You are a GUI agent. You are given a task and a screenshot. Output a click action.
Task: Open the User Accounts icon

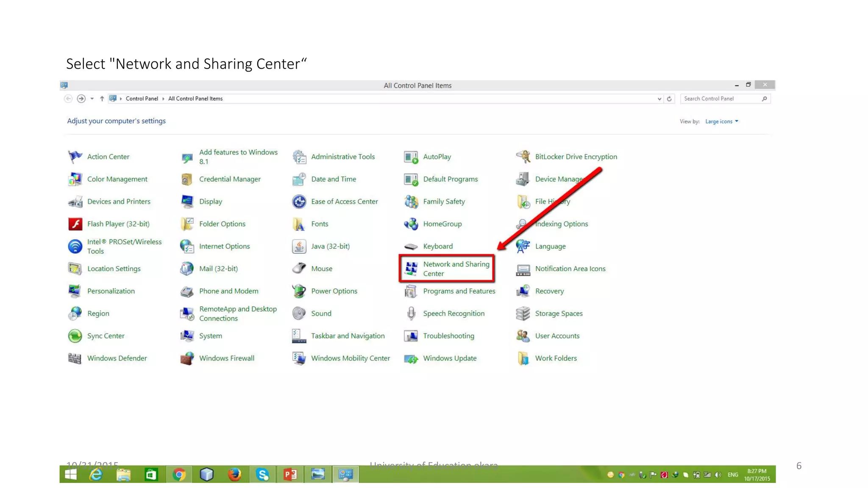coord(523,336)
